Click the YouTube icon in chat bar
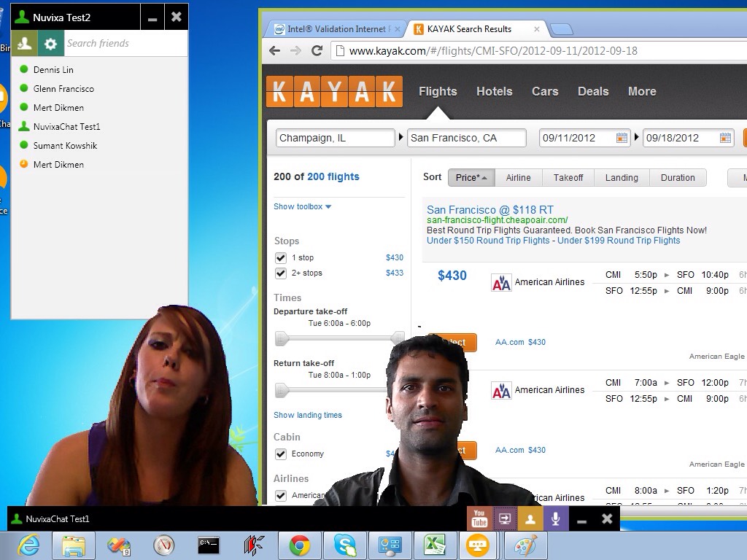Viewport: 747px width, 560px height. [x=479, y=518]
